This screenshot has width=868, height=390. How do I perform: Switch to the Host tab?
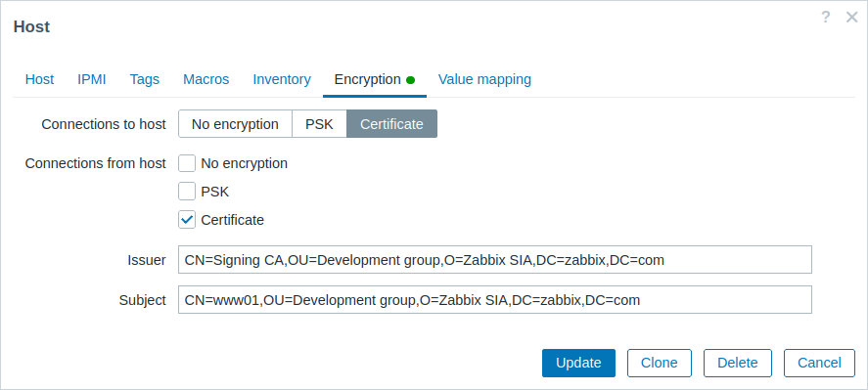point(39,79)
